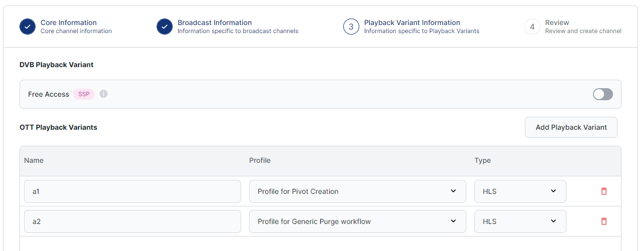Click the step 3 number circle

351,27
